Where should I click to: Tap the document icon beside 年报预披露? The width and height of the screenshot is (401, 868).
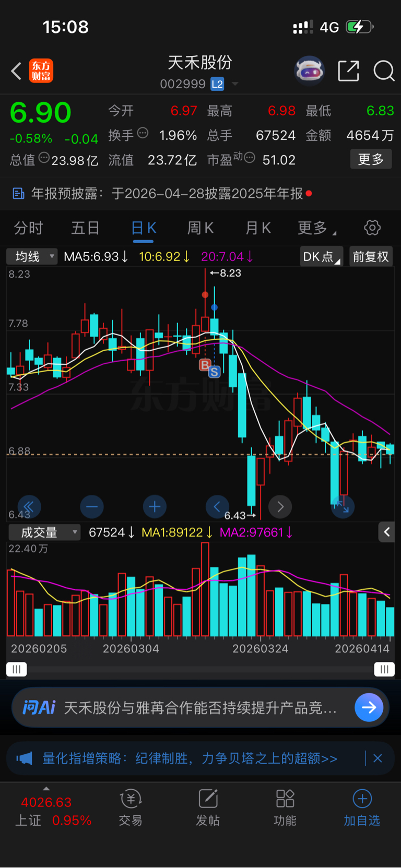(x=18, y=194)
